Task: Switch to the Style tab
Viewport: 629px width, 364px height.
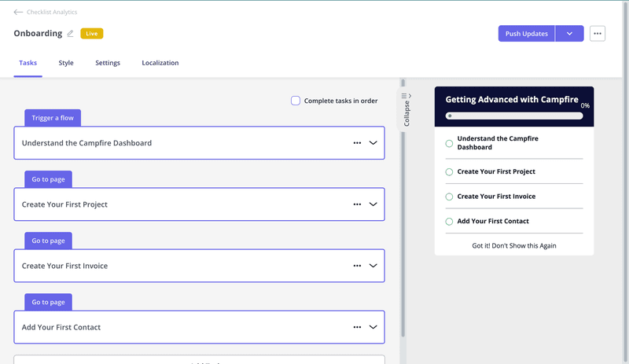Action: coord(66,63)
